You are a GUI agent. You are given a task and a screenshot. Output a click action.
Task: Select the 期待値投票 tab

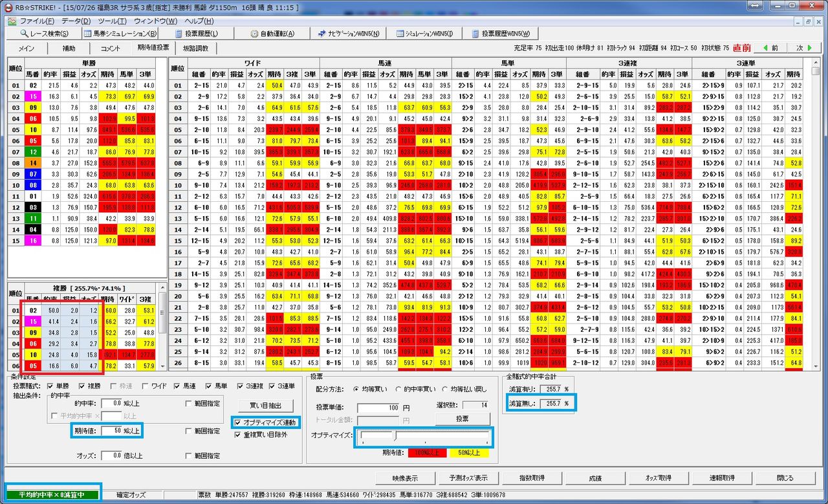[153, 48]
